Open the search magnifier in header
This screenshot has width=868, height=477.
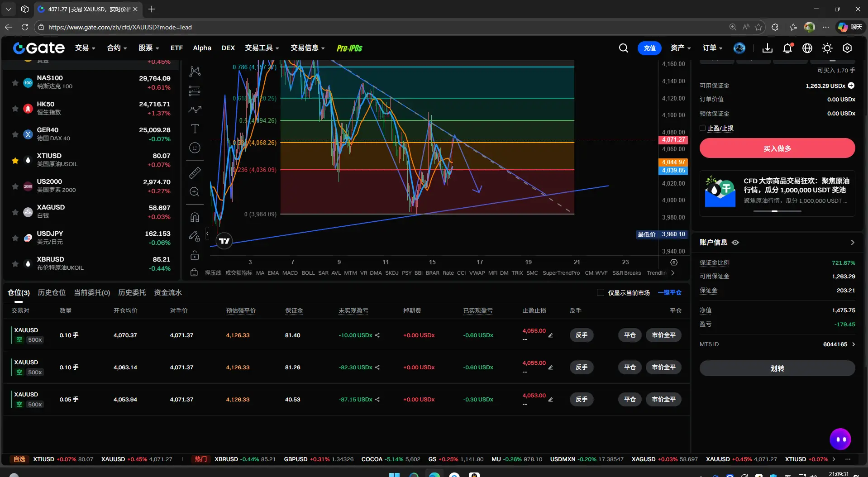624,48
